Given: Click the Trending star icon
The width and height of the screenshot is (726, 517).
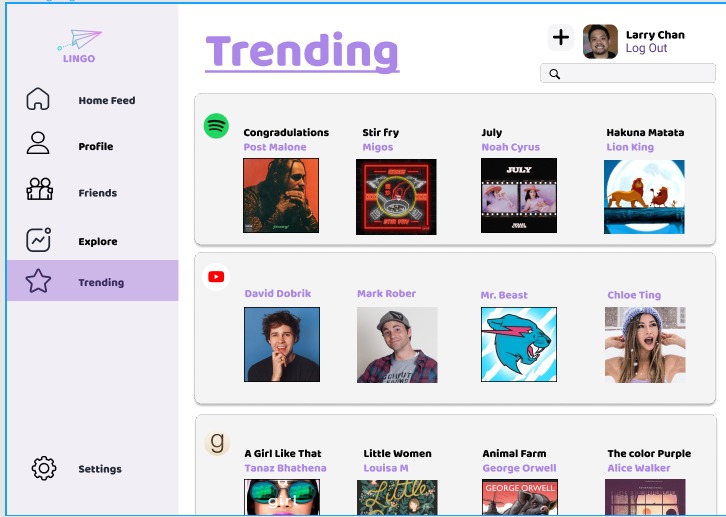Looking at the screenshot, I should (38, 281).
